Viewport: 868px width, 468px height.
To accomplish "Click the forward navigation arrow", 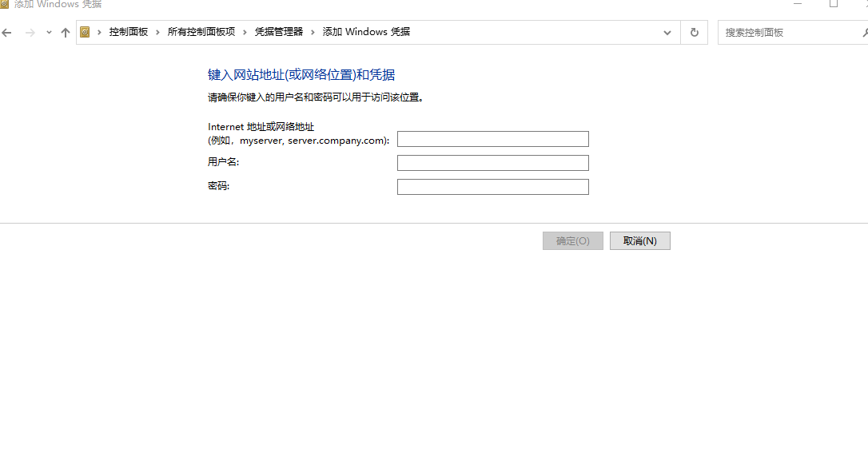I will [30, 33].
